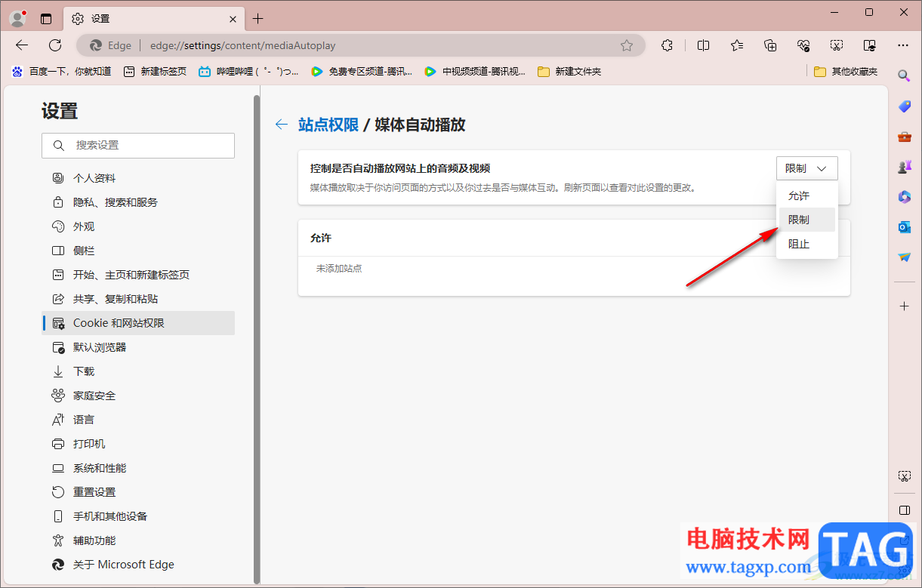Open sidebar Search icon
The width and height of the screenshot is (922, 588).
[x=904, y=75]
